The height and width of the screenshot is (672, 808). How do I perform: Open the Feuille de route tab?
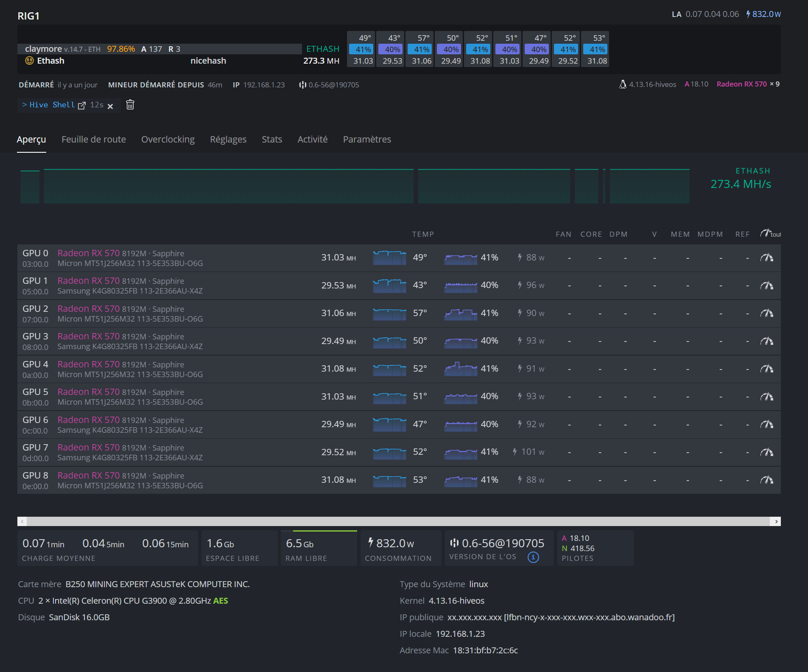click(x=93, y=140)
